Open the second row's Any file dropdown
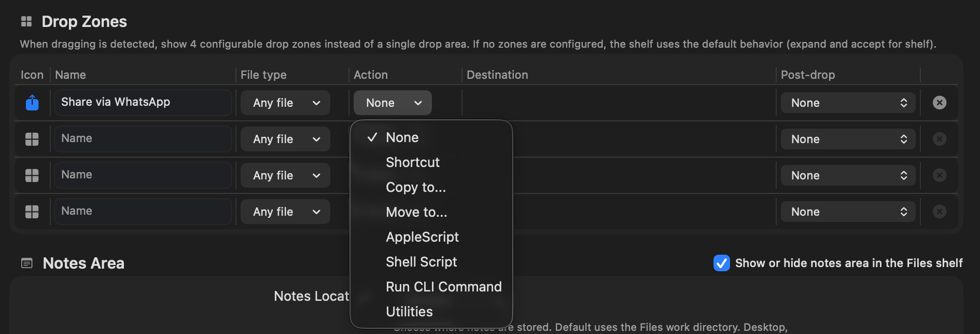Viewport: 980px width, 334px height. (285, 138)
